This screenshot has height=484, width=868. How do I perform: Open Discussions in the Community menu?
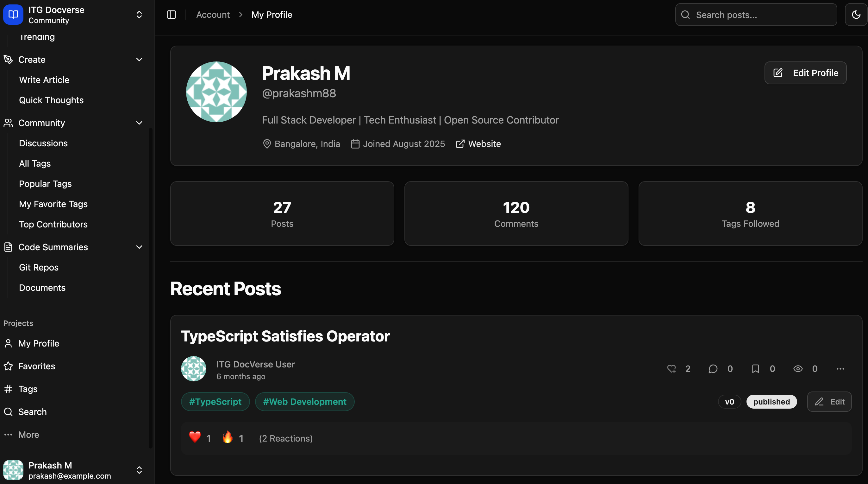click(x=43, y=143)
